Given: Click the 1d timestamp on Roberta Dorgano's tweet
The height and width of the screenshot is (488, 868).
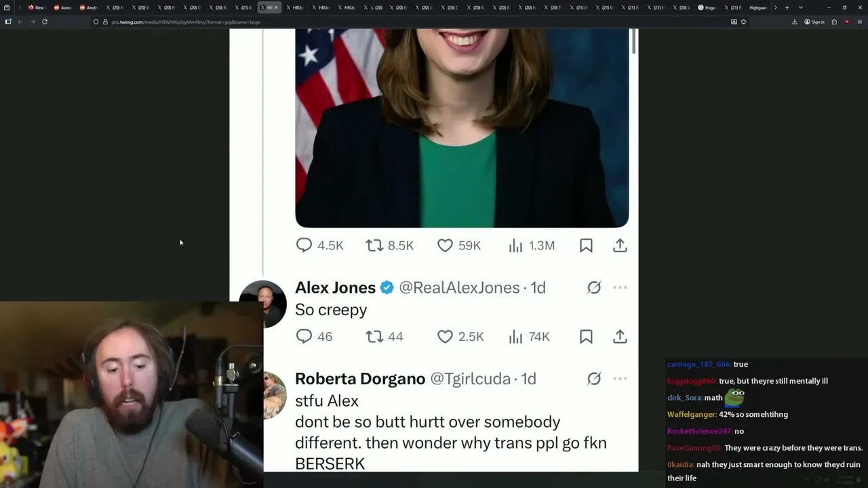Looking at the screenshot, I should point(528,378).
